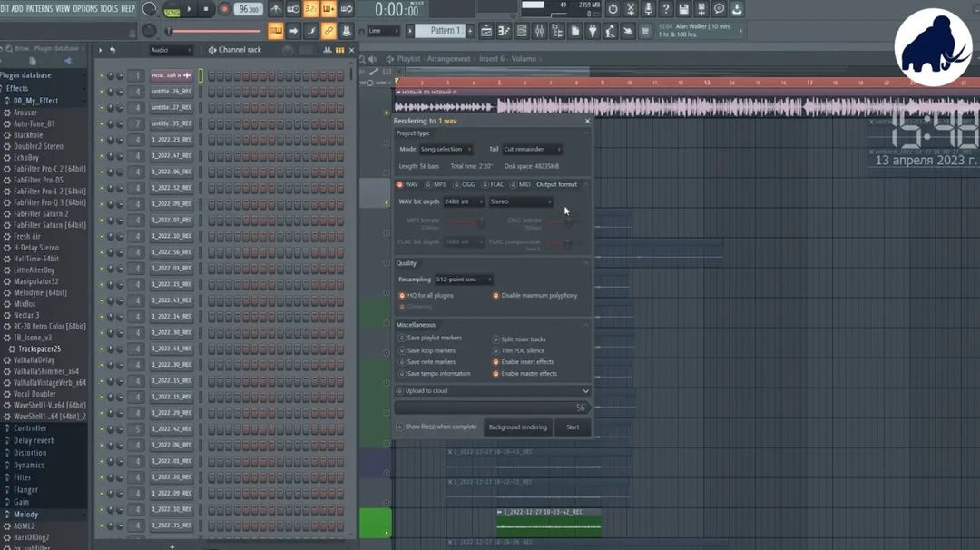
Task: Open the Mixer from toolbar
Action: pos(539,31)
